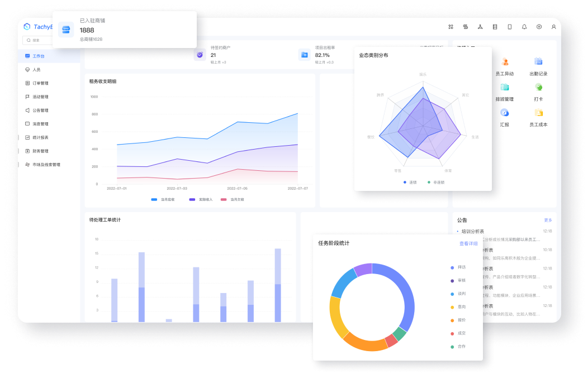Image resolution: width=588 pixels, height=374 pixels.
Task: Open the user profile icon in header
Action: pos(553,27)
